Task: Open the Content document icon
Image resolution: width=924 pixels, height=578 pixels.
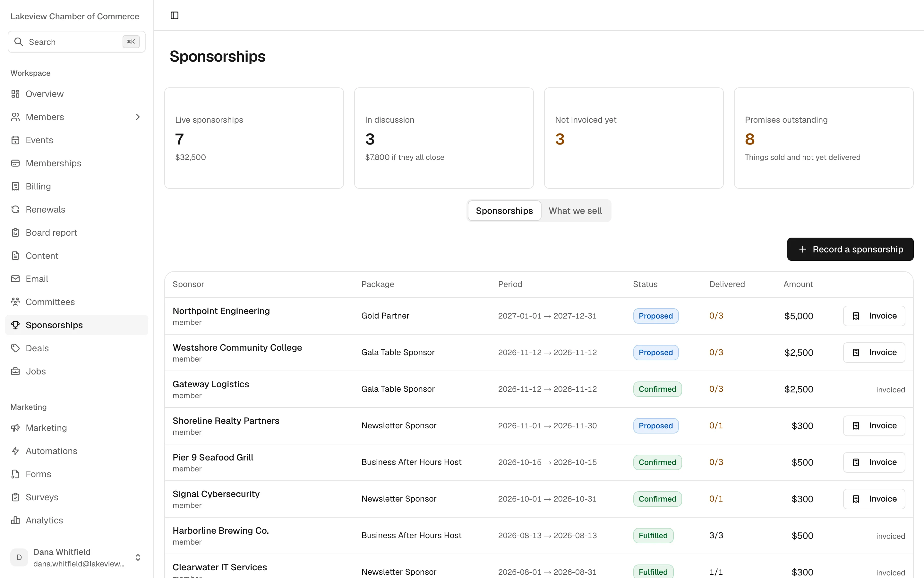Action: point(15,256)
